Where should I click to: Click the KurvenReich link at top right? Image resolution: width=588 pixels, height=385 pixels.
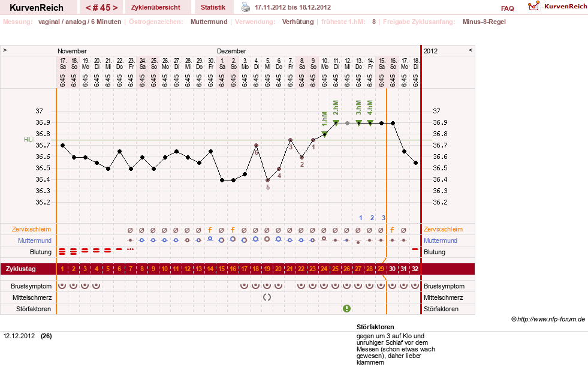[x=565, y=7]
